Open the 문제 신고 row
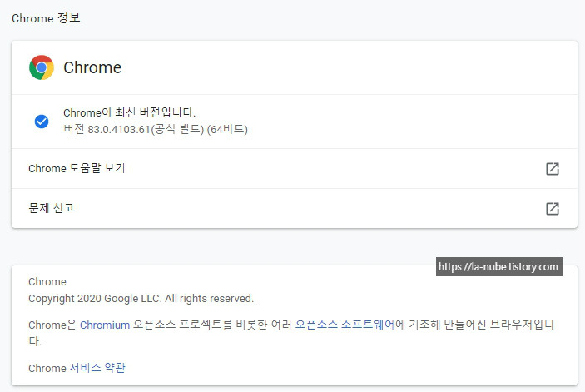 [x=295, y=209]
